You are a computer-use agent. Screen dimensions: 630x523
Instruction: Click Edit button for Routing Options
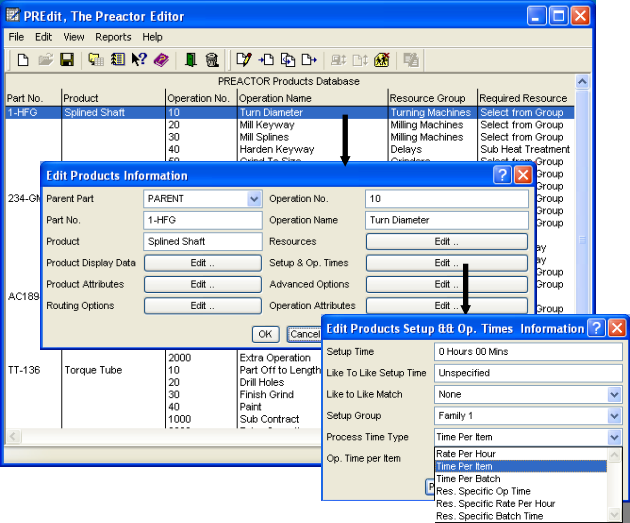pyautogui.click(x=202, y=306)
